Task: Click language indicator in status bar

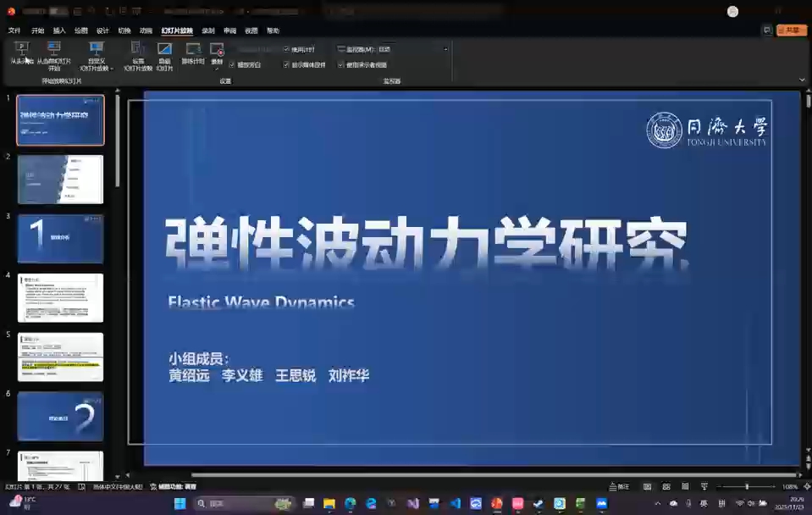Action: pos(118,486)
